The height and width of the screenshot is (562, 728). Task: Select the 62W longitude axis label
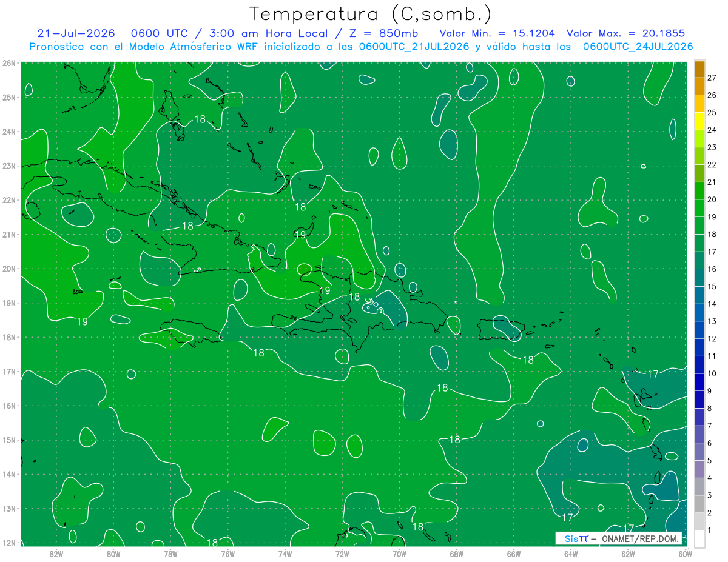click(x=628, y=554)
